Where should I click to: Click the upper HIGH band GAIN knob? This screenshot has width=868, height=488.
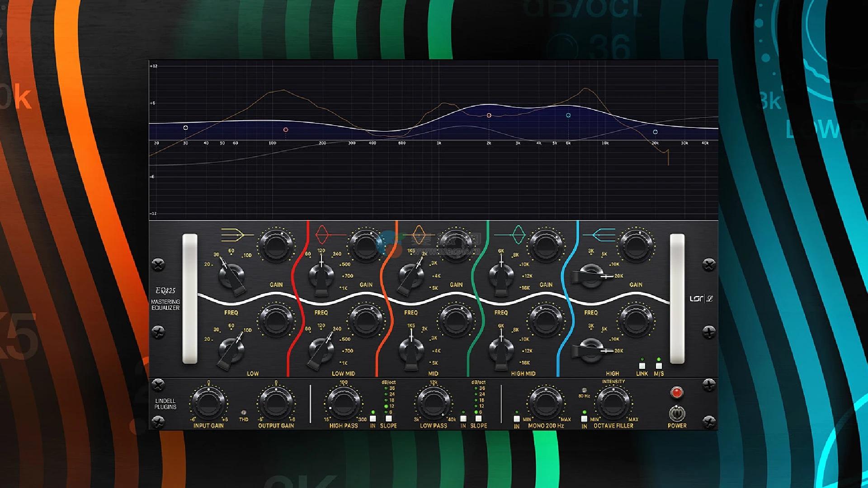coord(636,246)
